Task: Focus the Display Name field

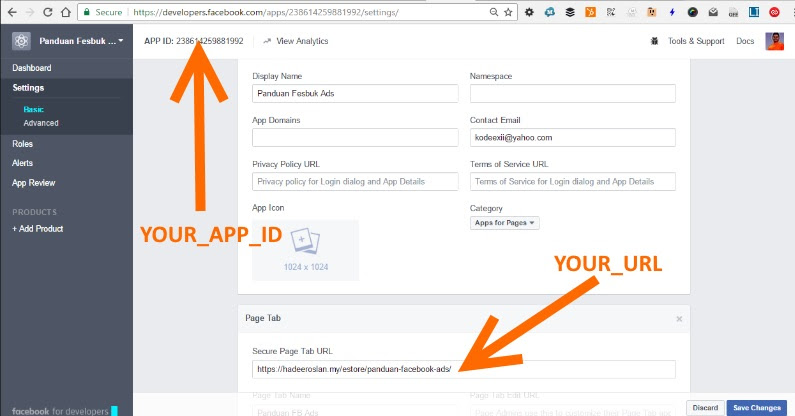Action: 355,93
